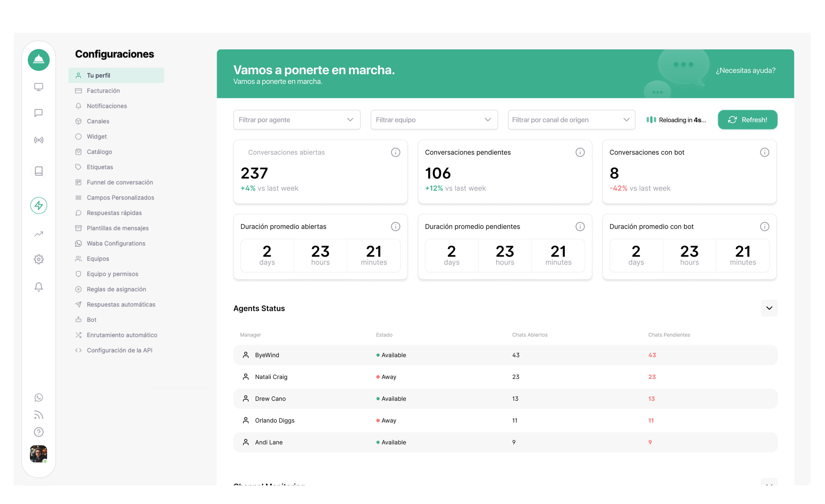
Task: Open the Filtrar equipo dropdown
Action: [434, 120]
